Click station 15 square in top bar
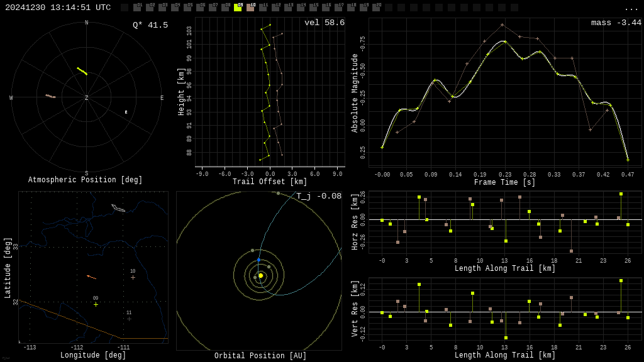644x362 pixels. (313, 8)
